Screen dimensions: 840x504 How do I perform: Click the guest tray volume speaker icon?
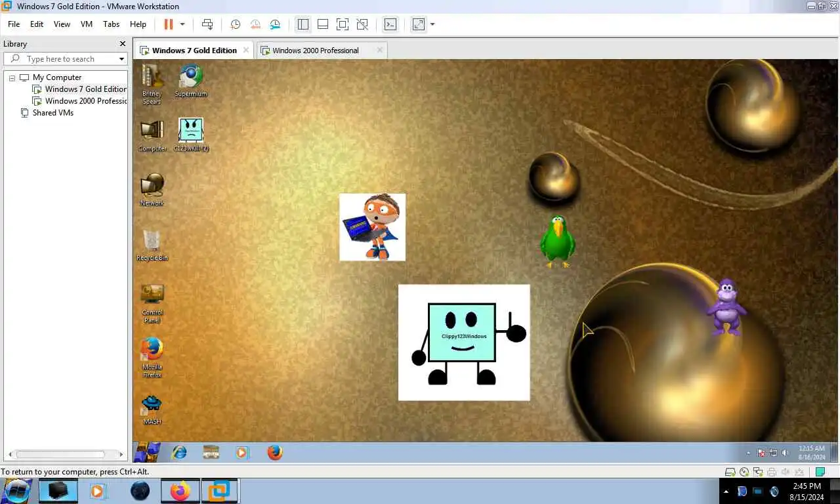786,453
